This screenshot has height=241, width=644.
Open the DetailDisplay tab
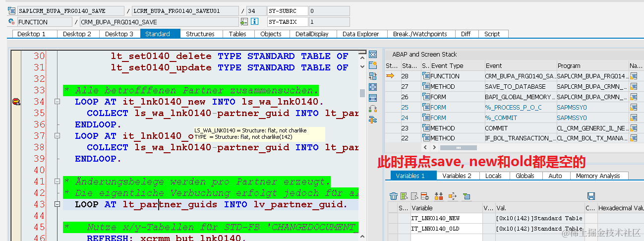312,34
